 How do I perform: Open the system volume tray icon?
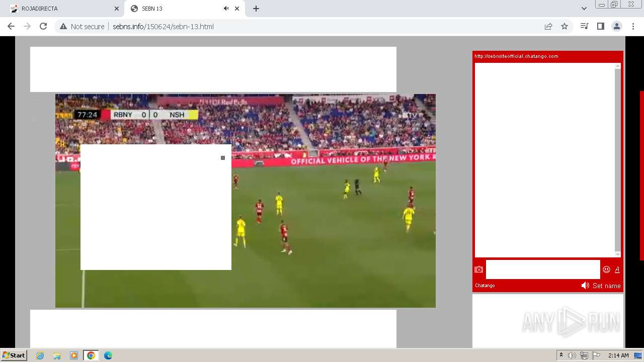[572, 355]
